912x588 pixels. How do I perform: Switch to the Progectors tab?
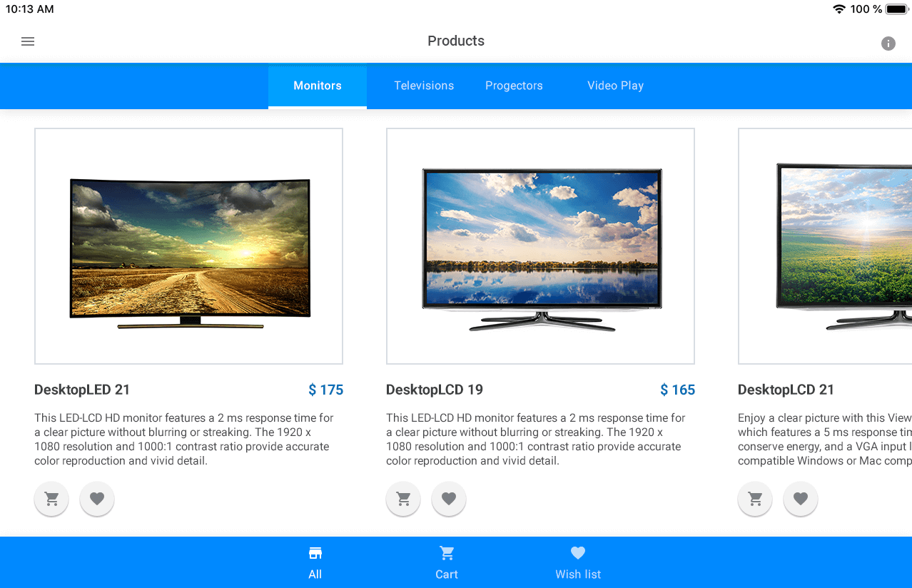pos(514,86)
